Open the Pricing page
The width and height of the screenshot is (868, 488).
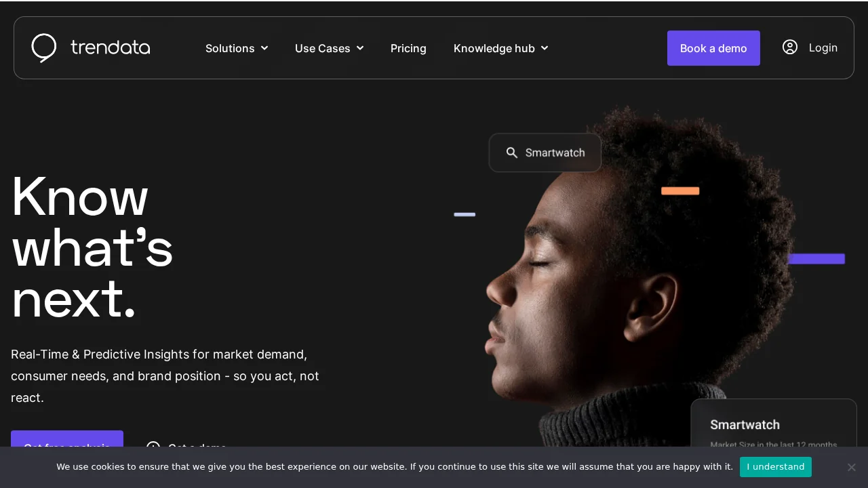tap(408, 48)
